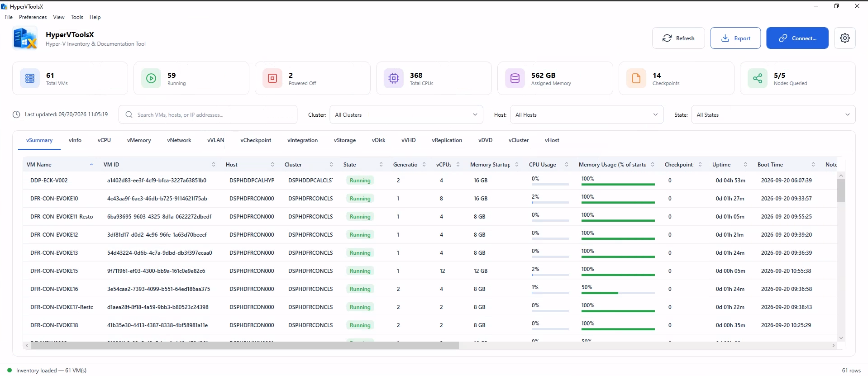Open the File menu
868x376 pixels.
pyautogui.click(x=9, y=17)
